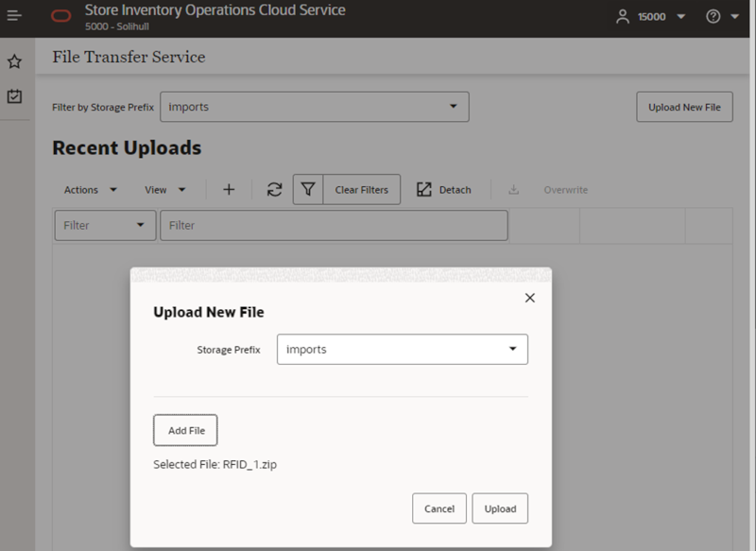Click the "Filter by Storage Prefix" label
756x551 pixels.
(103, 107)
